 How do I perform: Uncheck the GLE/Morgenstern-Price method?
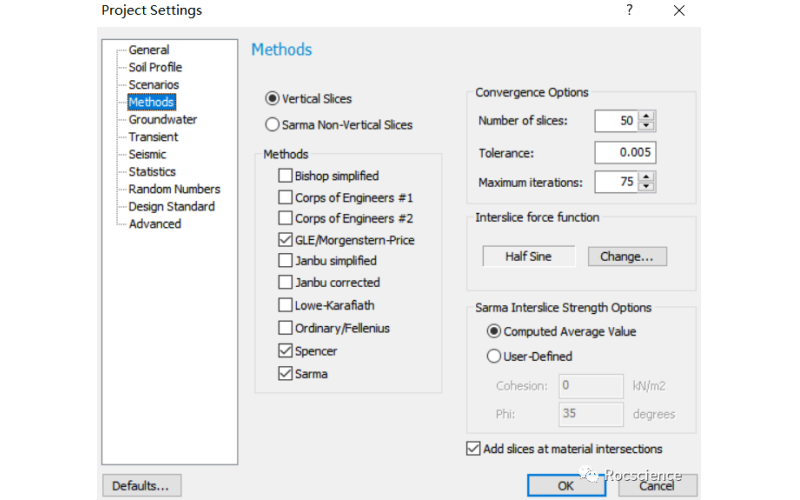coord(286,240)
